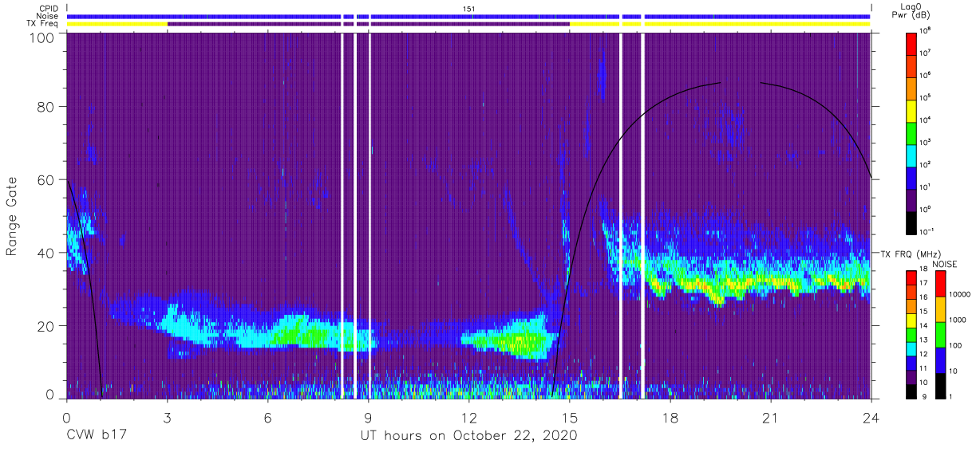This screenshot has width=980, height=452.
Task: Click the x-axis tick label '3'
Action: click(x=167, y=417)
